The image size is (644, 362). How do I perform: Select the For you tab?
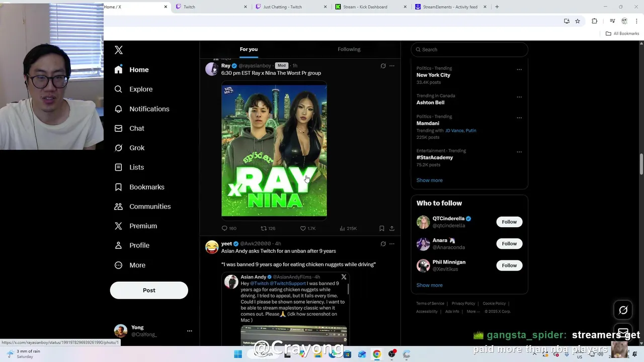coord(249,49)
